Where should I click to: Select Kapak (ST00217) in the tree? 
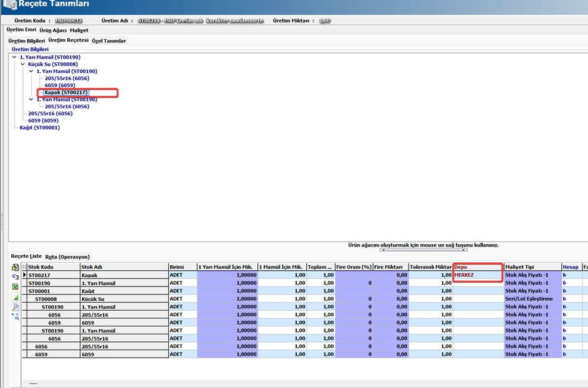66,93
